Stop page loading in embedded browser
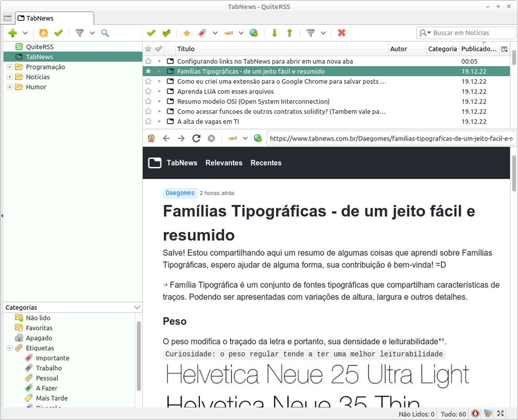The image size is (518, 420). click(x=212, y=139)
